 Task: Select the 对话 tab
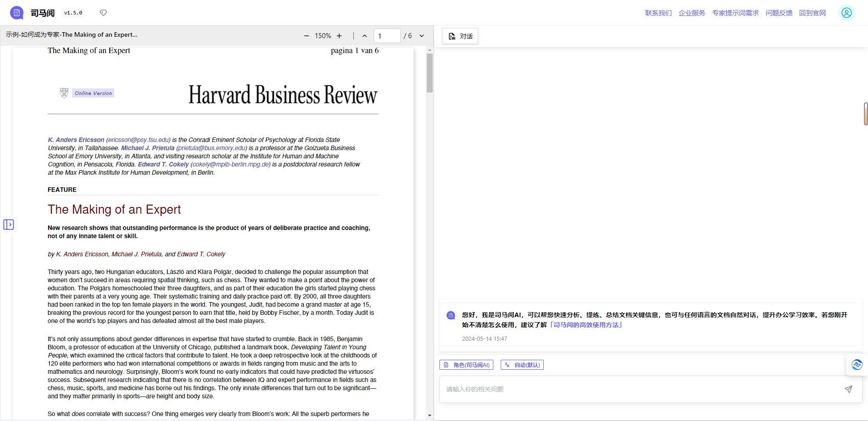tap(460, 36)
